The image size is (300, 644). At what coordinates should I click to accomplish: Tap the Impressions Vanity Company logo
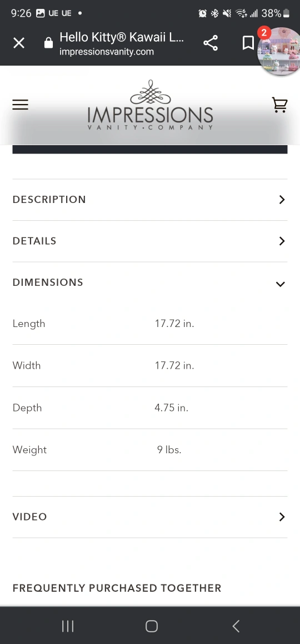pyautogui.click(x=150, y=105)
